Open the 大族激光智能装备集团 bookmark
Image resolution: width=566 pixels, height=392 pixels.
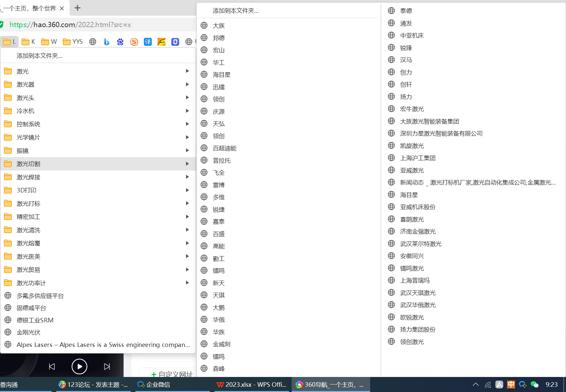point(473,121)
